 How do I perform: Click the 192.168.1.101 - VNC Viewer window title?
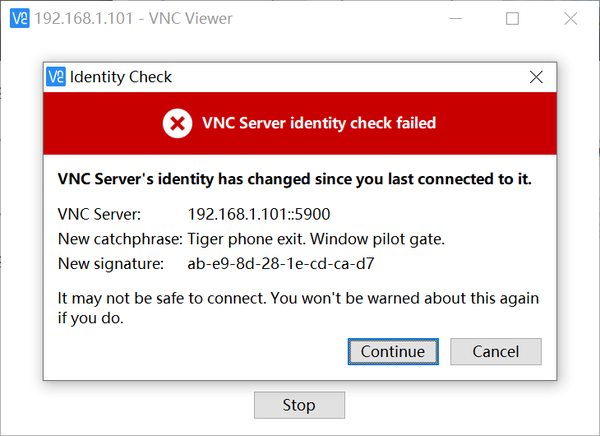click(x=133, y=18)
